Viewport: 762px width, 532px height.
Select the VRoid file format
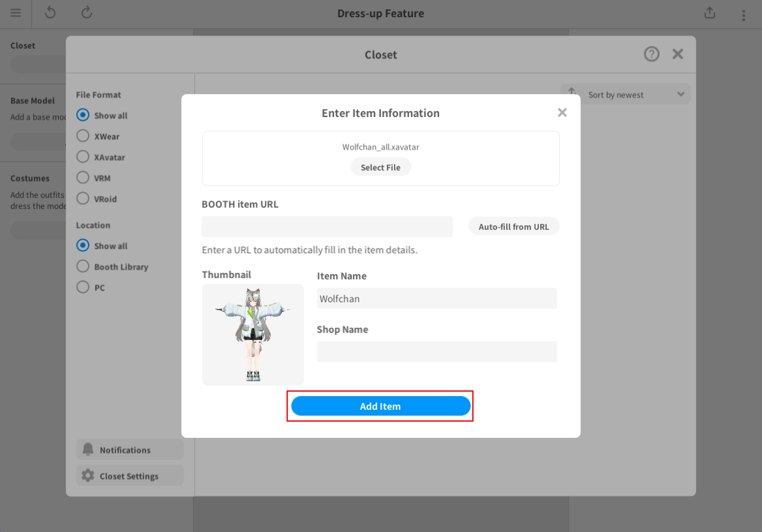tap(83, 199)
